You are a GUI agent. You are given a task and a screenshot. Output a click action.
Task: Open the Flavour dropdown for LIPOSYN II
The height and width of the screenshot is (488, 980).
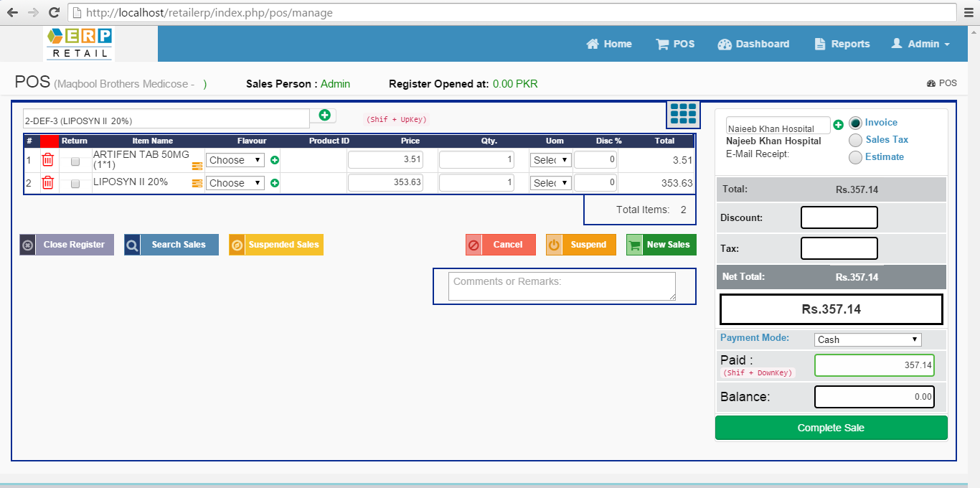(235, 182)
